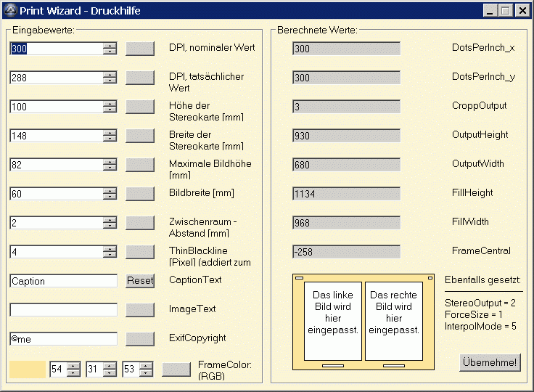The height and width of the screenshot is (392, 534).
Task: Increase Maximale Bildhöhe spinner value
Action: click(110, 161)
